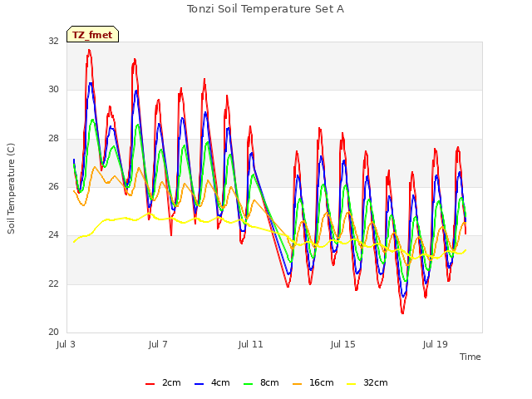Screen dimensions: 532x399
Task: Click the Jul 3 x-axis tick label
Action: 66,344
